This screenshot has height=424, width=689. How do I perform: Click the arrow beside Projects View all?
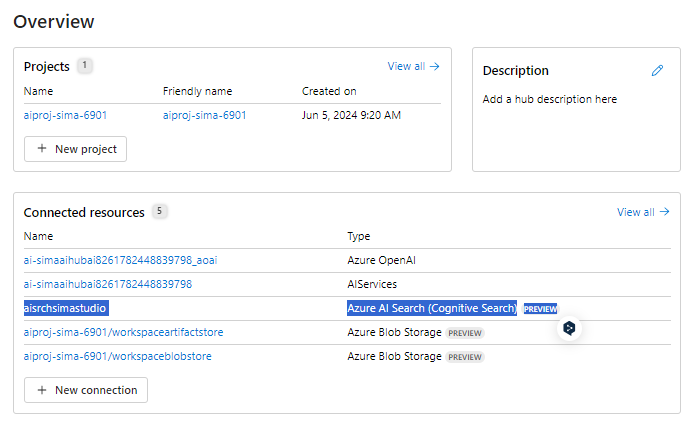[435, 66]
